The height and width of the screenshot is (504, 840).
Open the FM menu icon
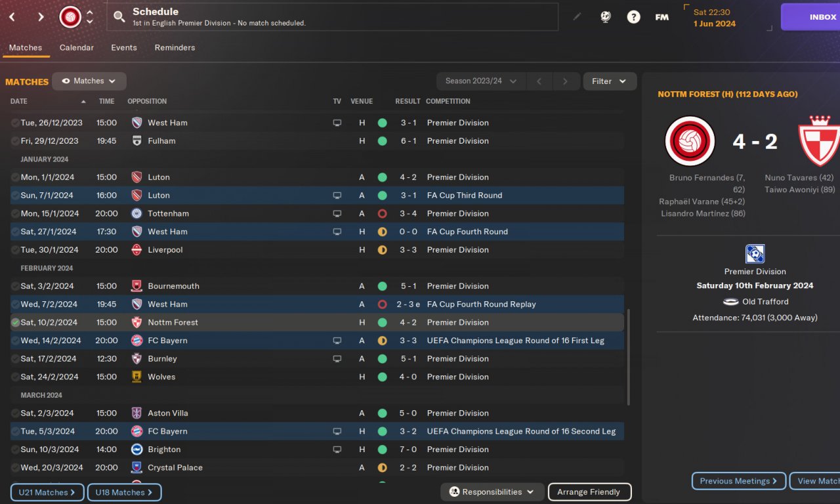tap(661, 17)
